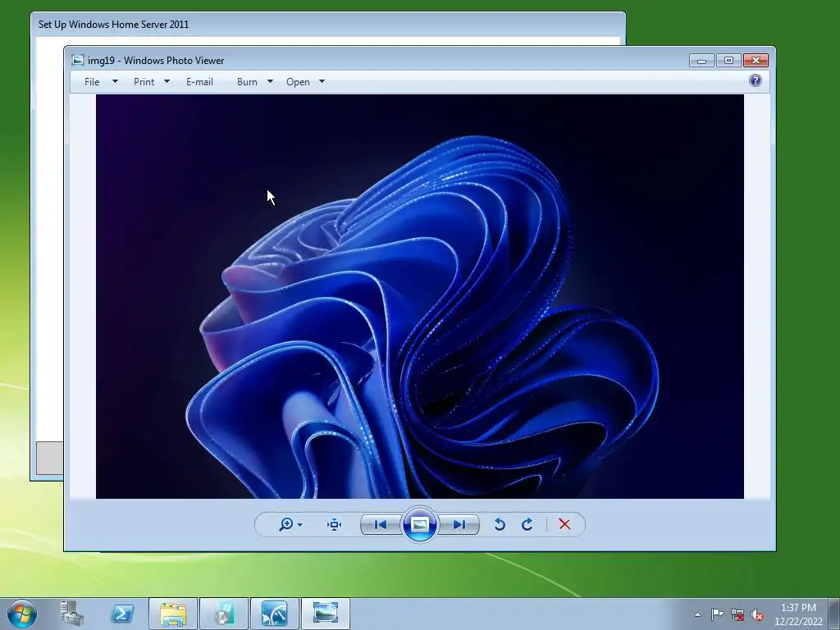The image size is (840, 630).
Task: Minimize the Windows Photo Viewer window
Action: coord(701,60)
